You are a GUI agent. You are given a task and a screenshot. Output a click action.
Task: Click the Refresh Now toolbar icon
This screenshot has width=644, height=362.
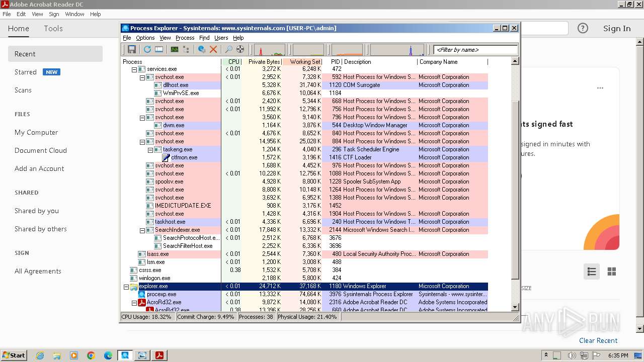(x=147, y=49)
